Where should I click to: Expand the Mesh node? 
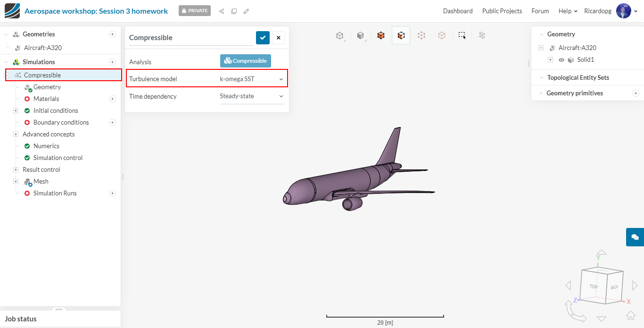[x=16, y=181]
